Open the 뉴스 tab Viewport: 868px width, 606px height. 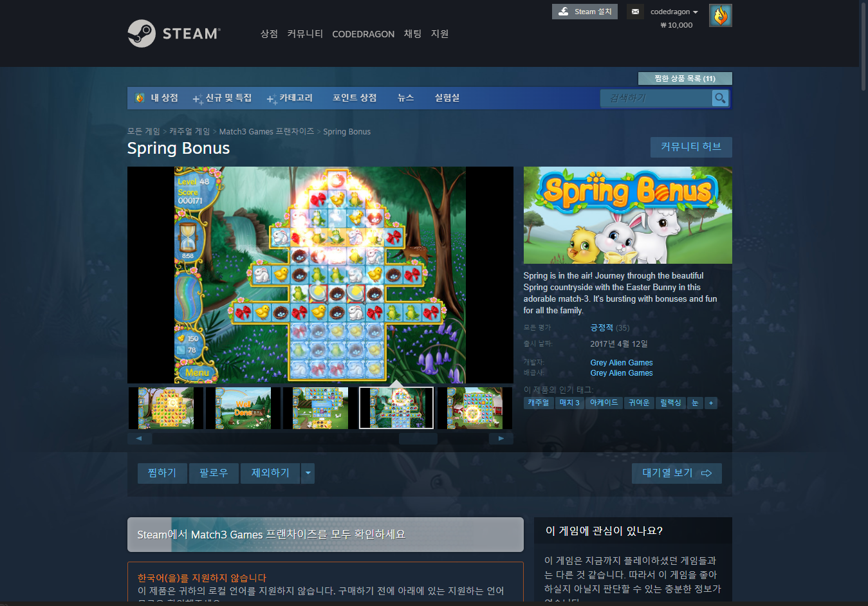click(x=405, y=98)
